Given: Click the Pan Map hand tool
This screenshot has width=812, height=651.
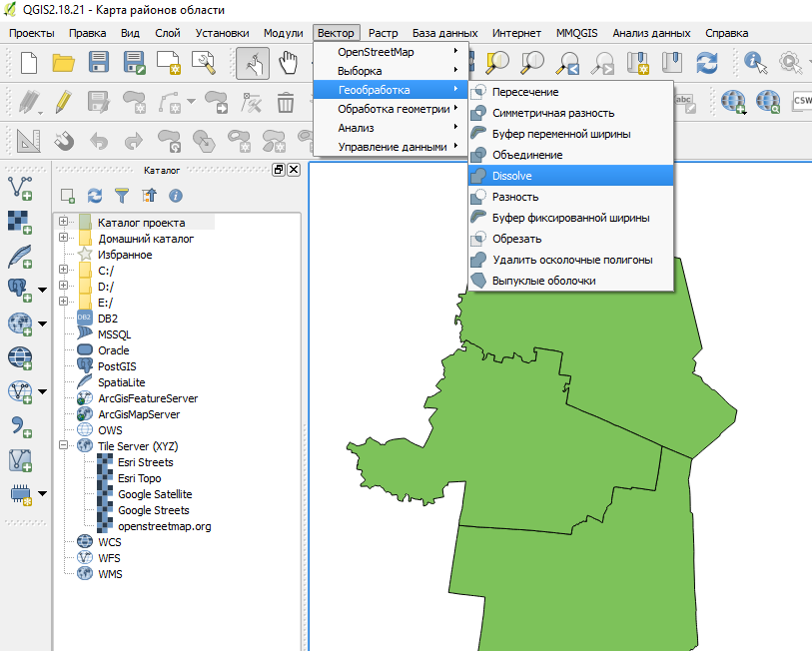Looking at the screenshot, I should 289,64.
